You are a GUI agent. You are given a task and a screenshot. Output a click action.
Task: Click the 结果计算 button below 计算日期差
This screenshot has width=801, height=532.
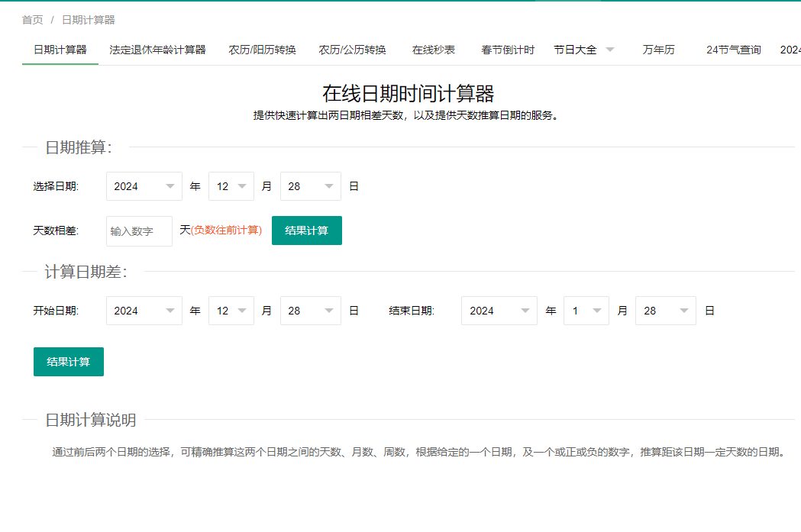pyautogui.click(x=68, y=361)
